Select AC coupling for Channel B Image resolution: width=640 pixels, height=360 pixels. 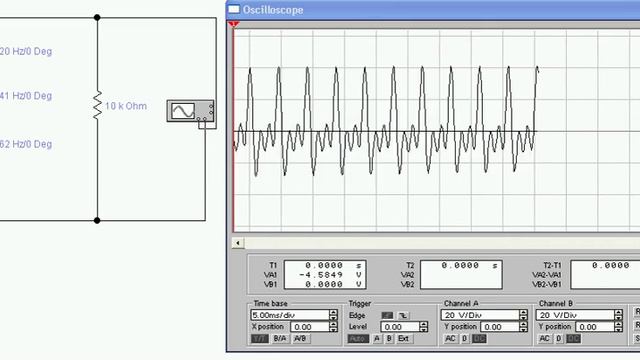544,339
